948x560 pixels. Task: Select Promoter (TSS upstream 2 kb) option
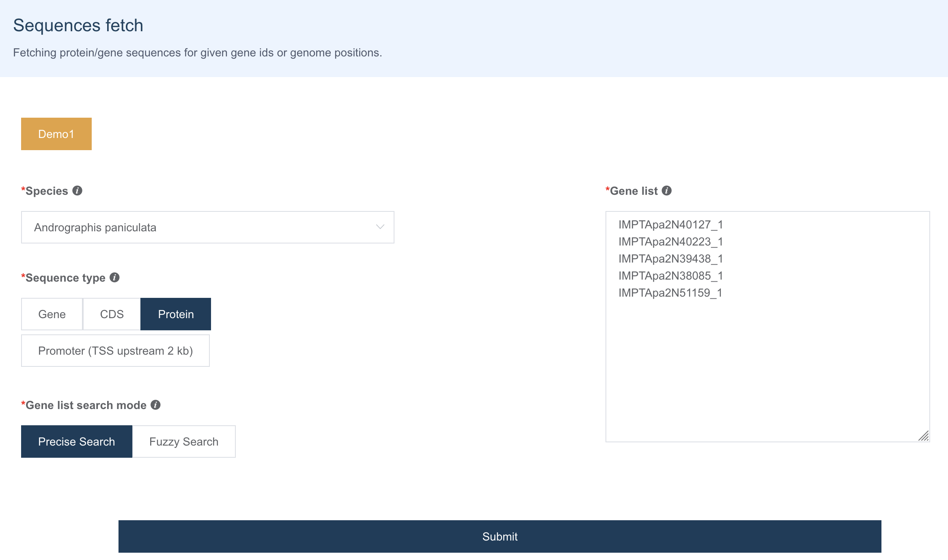click(115, 351)
